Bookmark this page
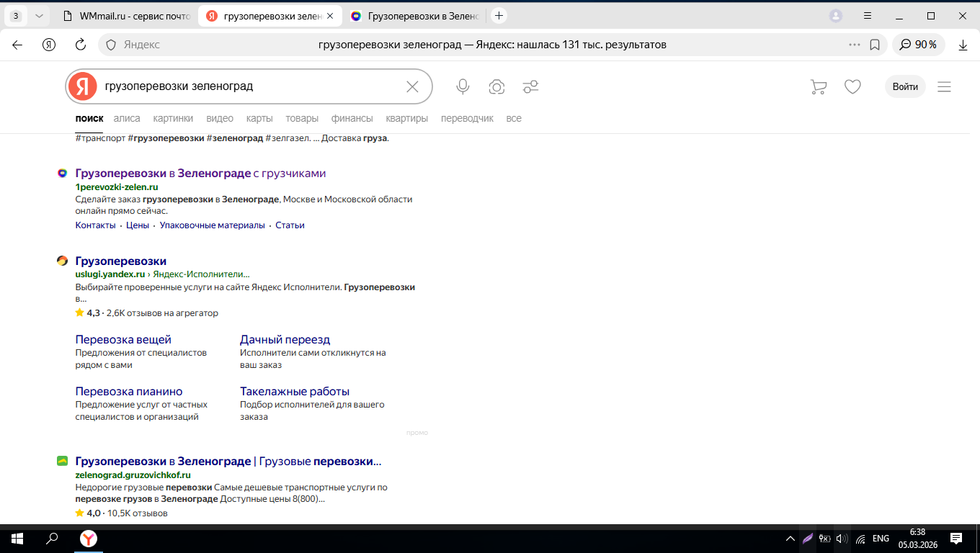The height and width of the screenshot is (553, 980). 875,45
